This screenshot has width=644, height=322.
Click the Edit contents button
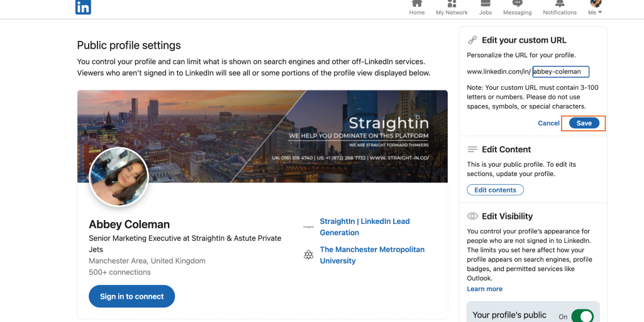point(495,190)
